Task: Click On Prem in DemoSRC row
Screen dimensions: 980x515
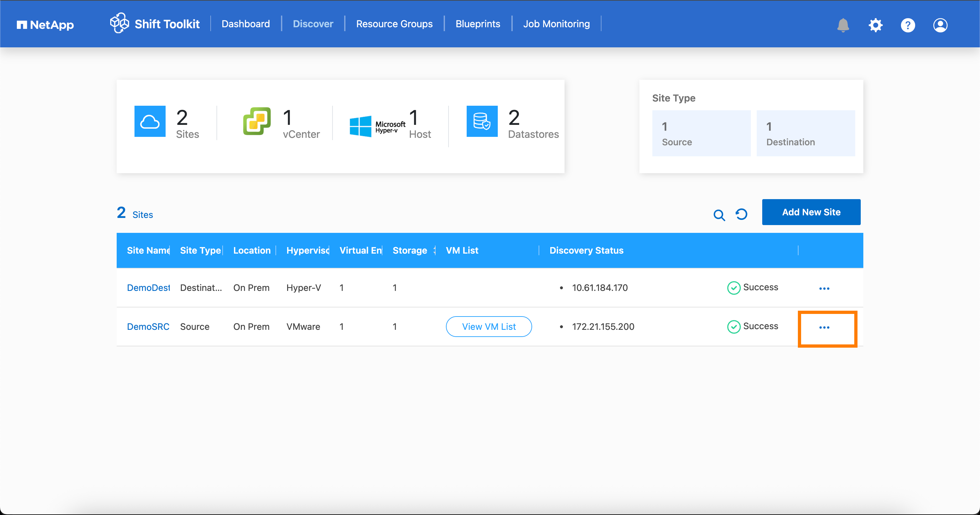Action: pyautogui.click(x=251, y=327)
